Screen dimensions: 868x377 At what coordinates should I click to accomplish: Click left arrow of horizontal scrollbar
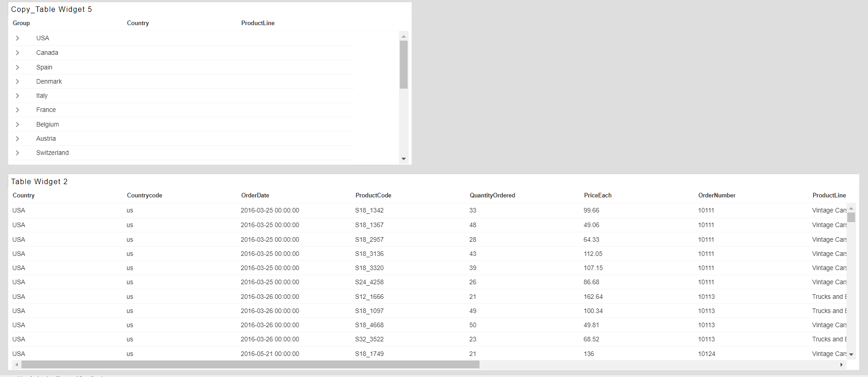tap(17, 365)
